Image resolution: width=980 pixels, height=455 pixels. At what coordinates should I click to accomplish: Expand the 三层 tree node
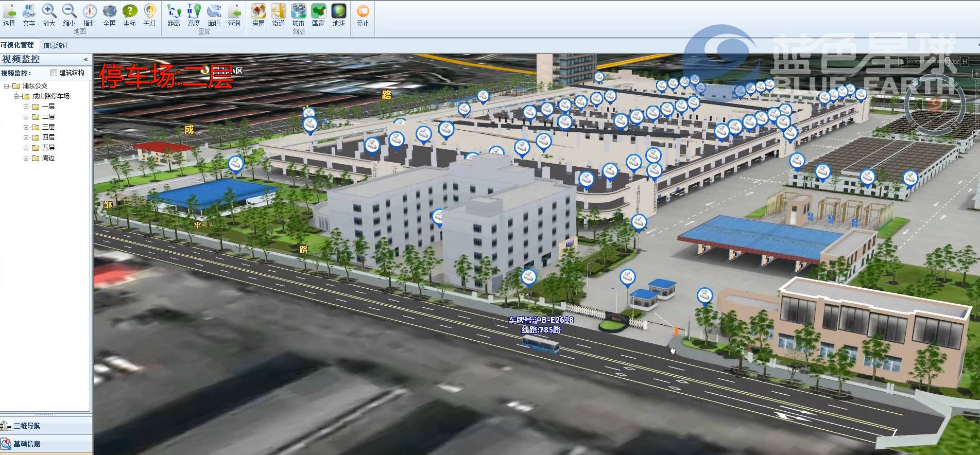pyautogui.click(x=26, y=127)
